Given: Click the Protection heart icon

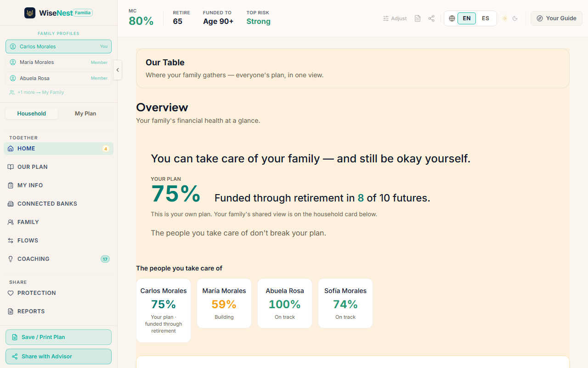Looking at the screenshot, I should [11, 293].
